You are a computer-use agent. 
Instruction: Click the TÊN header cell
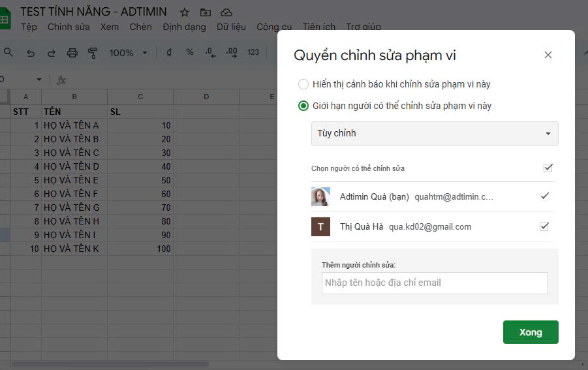coord(74,112)
